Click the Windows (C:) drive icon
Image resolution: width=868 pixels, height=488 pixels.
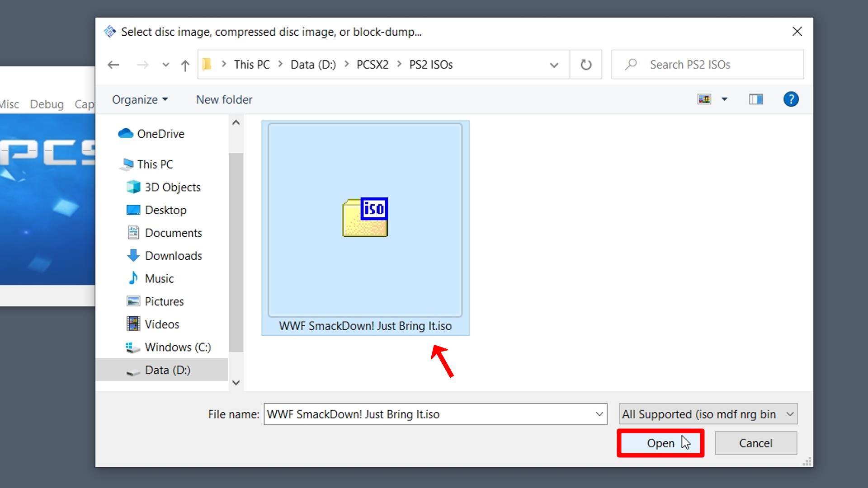132,347
